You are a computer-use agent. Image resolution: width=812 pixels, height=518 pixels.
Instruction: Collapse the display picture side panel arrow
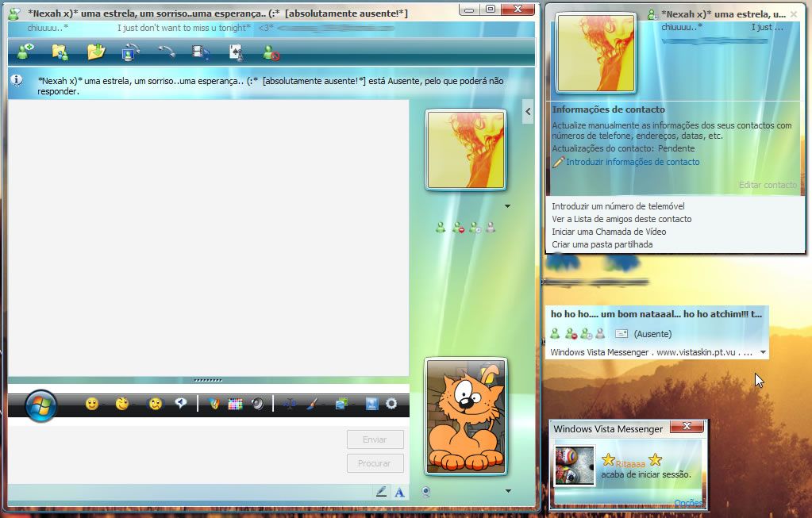(528, 111)
